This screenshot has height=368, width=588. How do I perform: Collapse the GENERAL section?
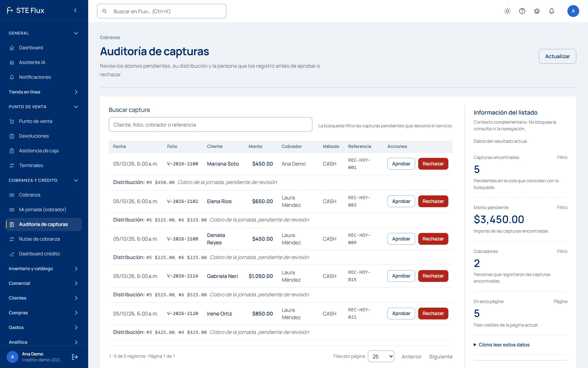[x=44, y=33]
